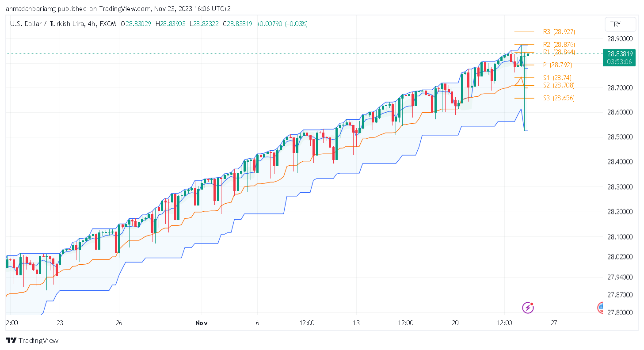Select the S1 (28.74) support label
Viewport: 644px width, 350px height.
point(557,78)
